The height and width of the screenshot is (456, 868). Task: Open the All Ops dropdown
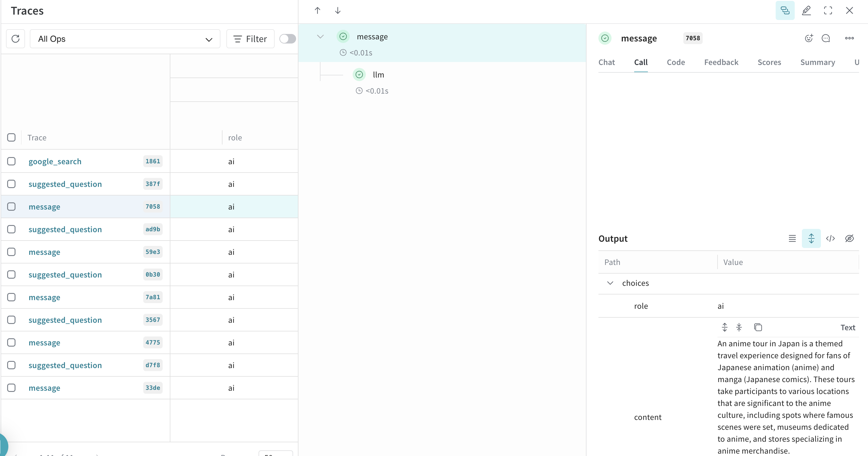[x=125, y=39]
